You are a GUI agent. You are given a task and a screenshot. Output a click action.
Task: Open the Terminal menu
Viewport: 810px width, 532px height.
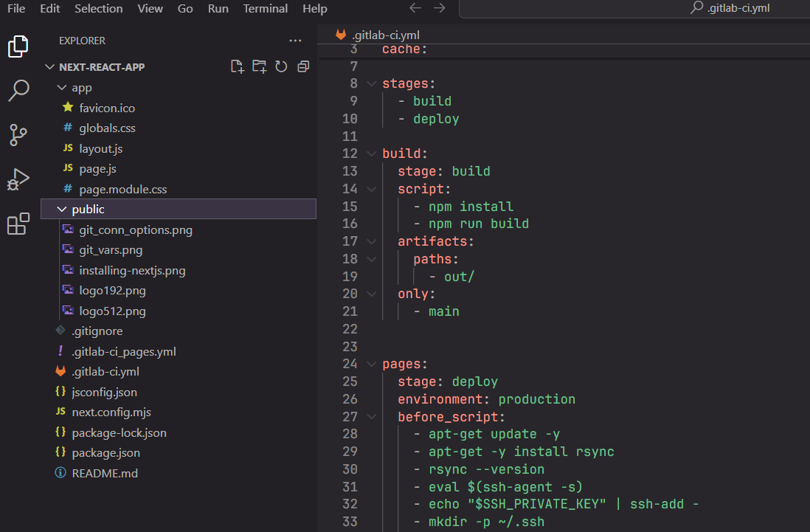(x=265, y=9)
